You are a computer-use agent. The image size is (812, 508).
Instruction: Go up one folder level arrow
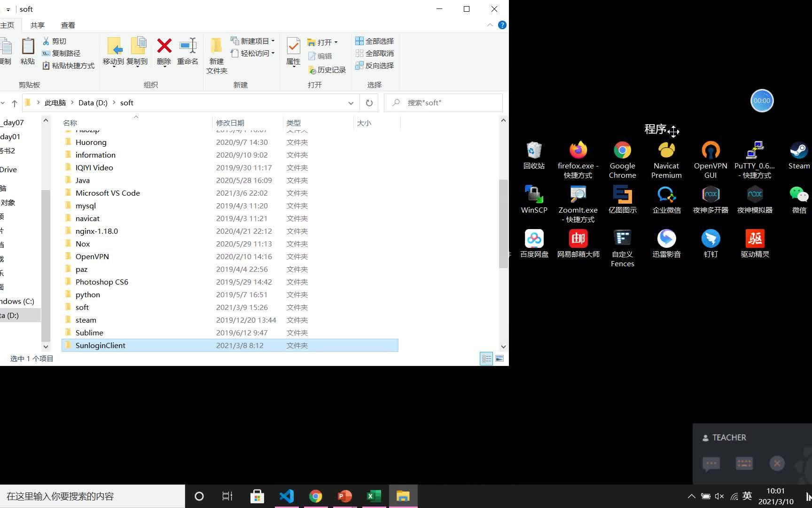[x=15, y=103]
